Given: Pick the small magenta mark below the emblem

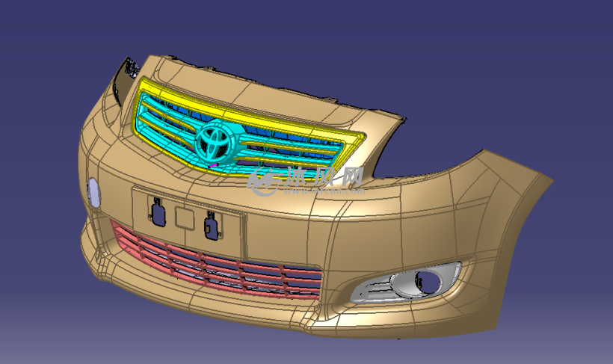Looking at the screenshot, I should coord(212,166).
